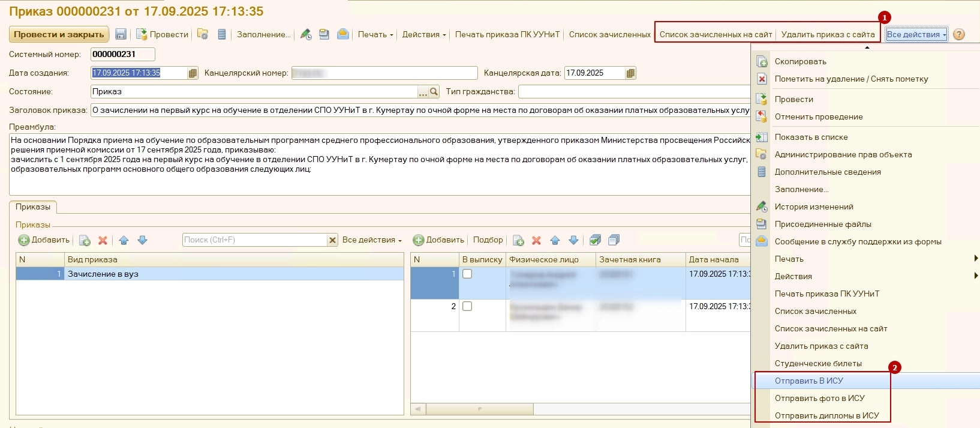Choose Отменить проведение from the menu
Viewport: 980px width, 428px height.
point(818,116)
